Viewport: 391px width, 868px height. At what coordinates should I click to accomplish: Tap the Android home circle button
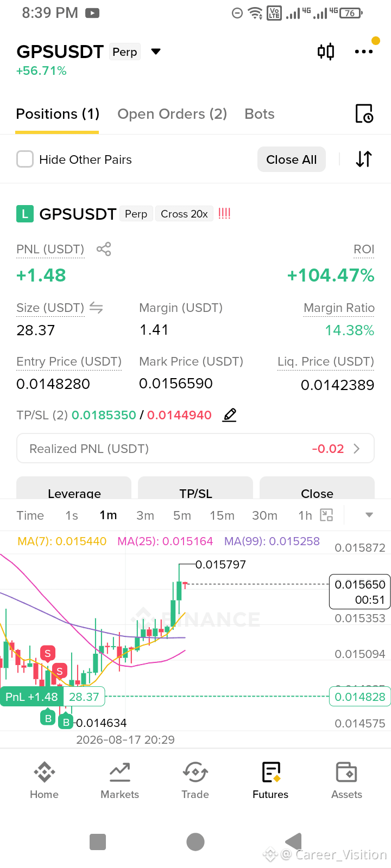(195, 842)
